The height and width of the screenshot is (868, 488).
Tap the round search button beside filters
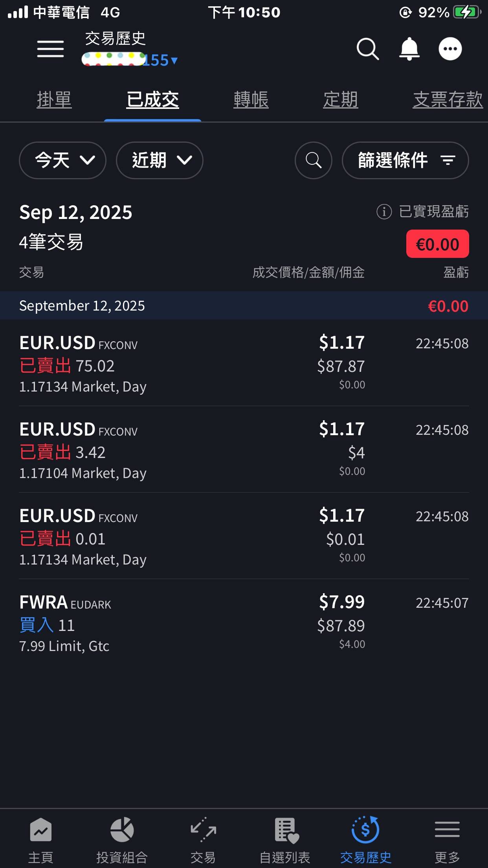313,160
